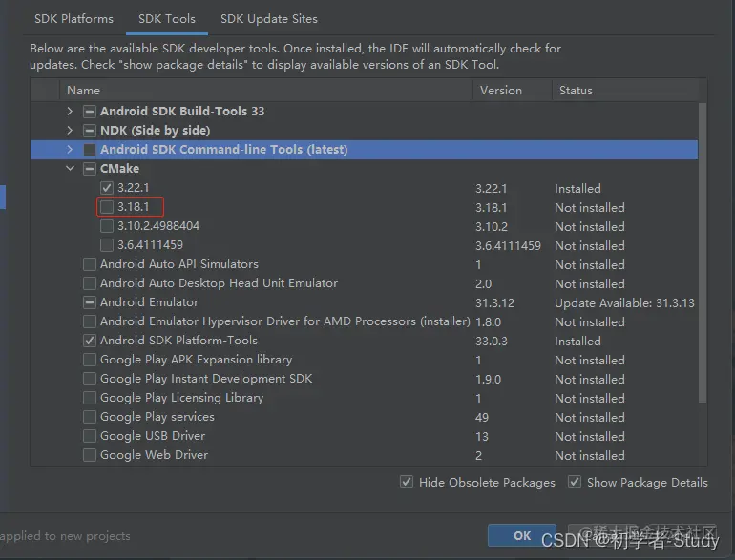Check Google Web Driver checkbox
The height and width of the screenshot is (560, 735).
90,455
